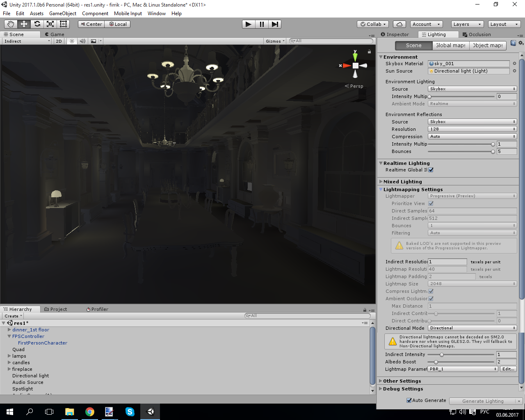Screen dimensions: 525x420
Task: Toggle Local handle orientation
Action: [x=117, y=24]
